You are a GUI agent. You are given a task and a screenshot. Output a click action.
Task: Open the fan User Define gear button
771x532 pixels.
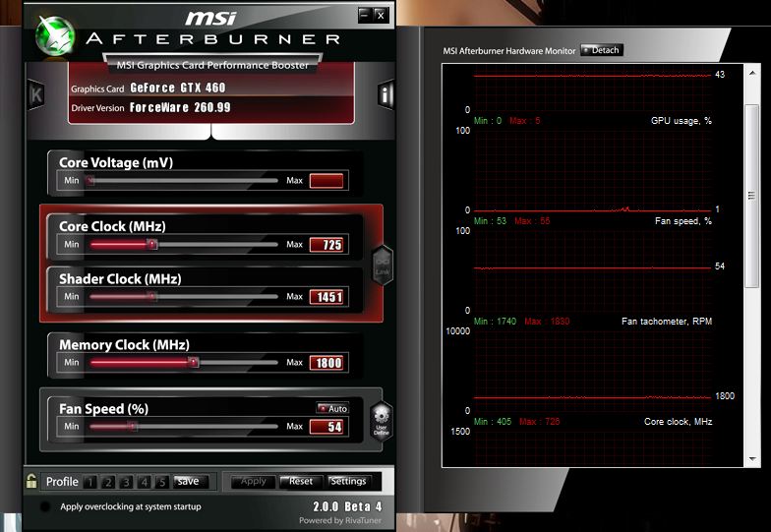(x=382, y=421)
